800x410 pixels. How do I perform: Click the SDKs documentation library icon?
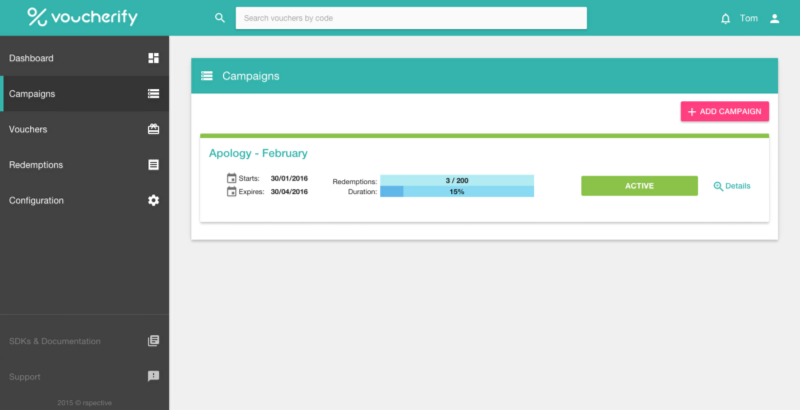[154, 341]
